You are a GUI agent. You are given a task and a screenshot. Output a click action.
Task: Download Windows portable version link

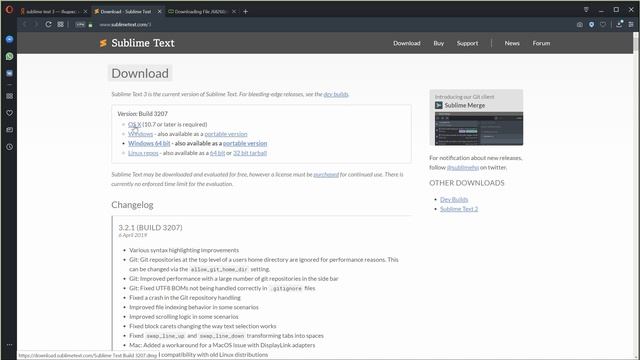pyautogui.click(x=226, y=134)
